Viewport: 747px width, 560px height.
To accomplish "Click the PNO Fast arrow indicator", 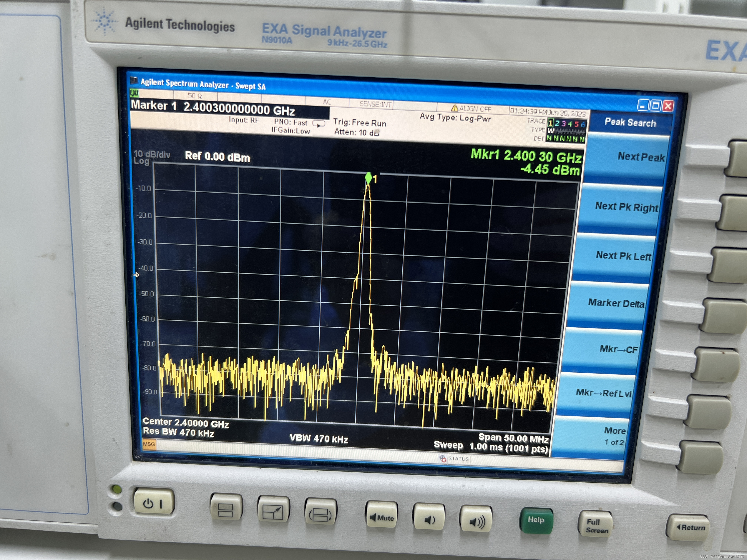I will click(x=318, y=124).
